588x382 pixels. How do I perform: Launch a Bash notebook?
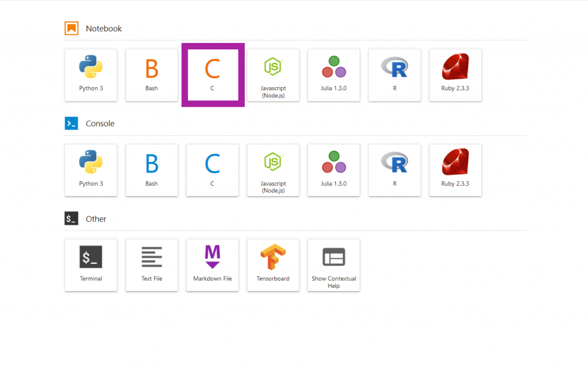point(152,75)
